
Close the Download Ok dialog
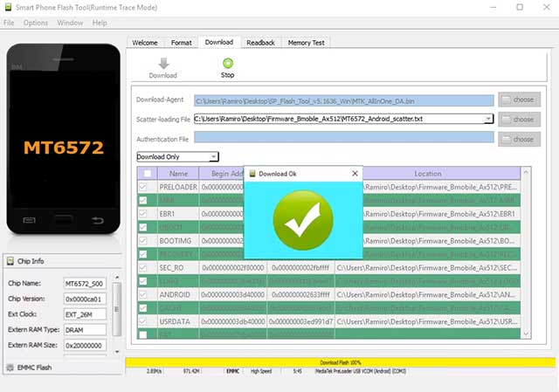pos(355,173)
